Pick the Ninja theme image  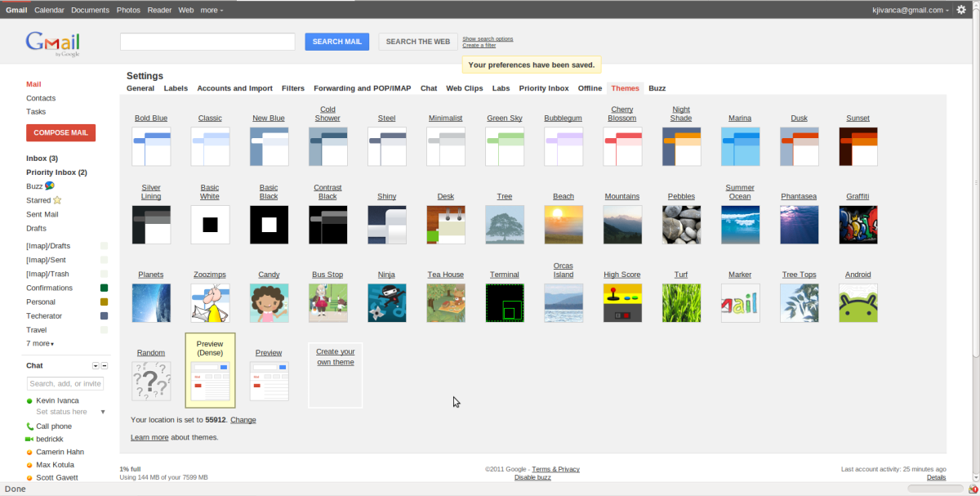(x=387, y=303)
